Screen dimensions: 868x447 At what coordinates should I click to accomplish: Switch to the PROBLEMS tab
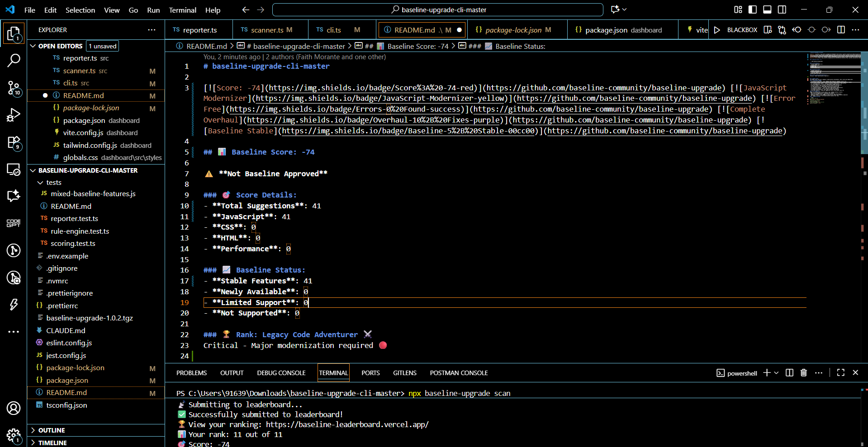pyautogui.click(x=191, y=373)
